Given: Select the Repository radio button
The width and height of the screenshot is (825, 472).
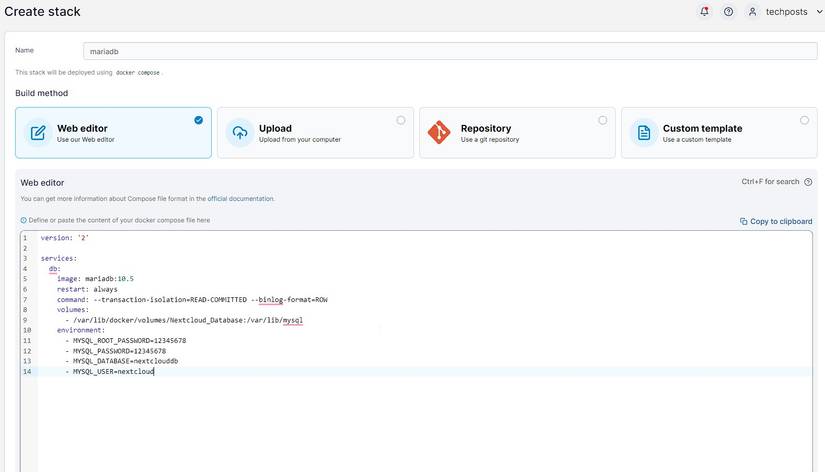Looking at the screenshot, I should 602,120.
